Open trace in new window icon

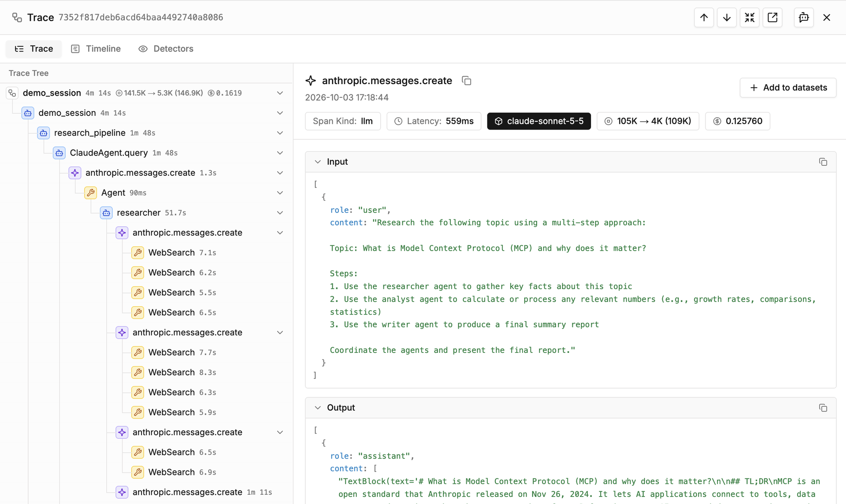[x=772, y=18]
